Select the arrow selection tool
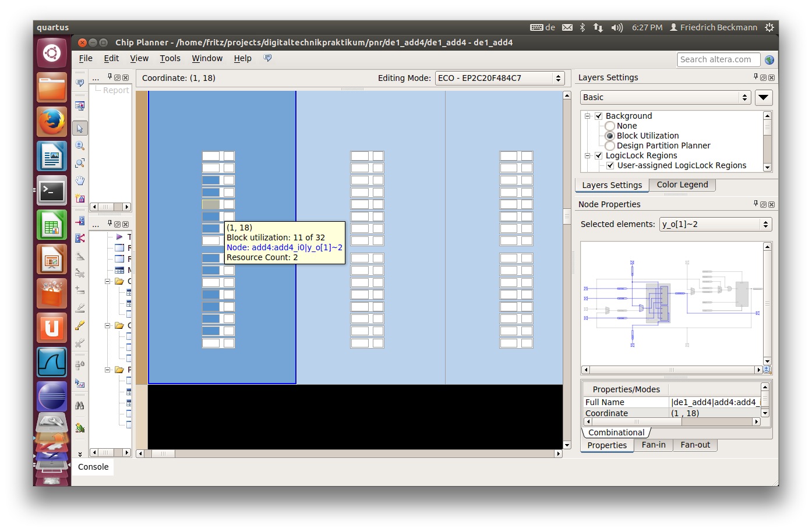The image size is (812, 532). [x=80, y=129]
